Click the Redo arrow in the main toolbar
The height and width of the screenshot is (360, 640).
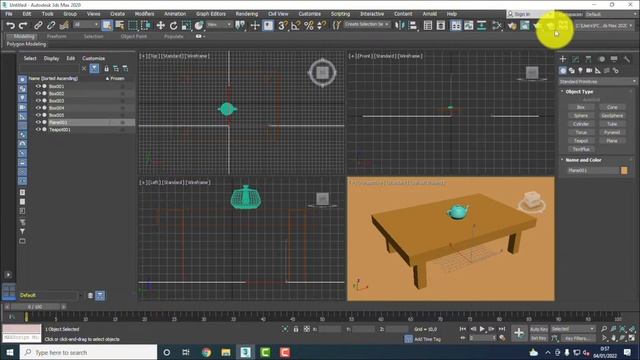pyautogui.click(x=23, y=25)
